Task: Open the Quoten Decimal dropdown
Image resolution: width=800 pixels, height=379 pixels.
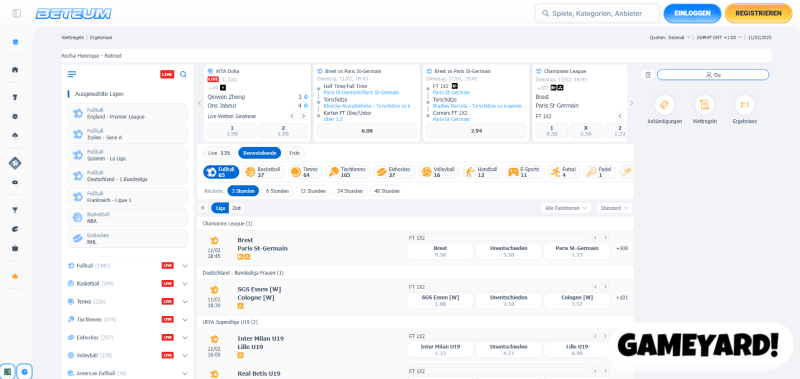Action: click(x=670, y=37)
